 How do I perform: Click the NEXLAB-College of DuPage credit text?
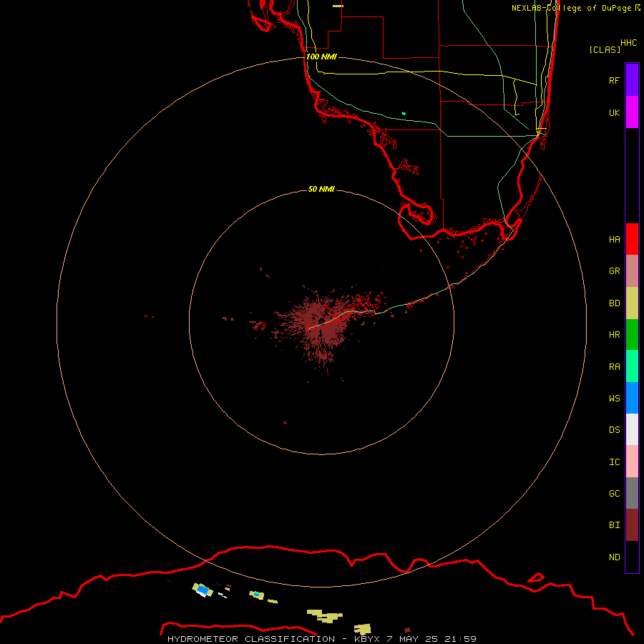click(x=576, y=8)
